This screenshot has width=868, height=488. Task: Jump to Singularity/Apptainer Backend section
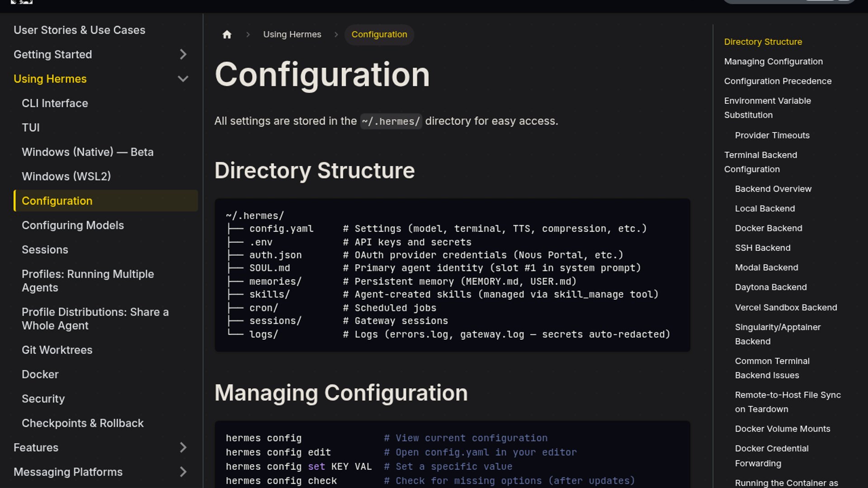778,334
